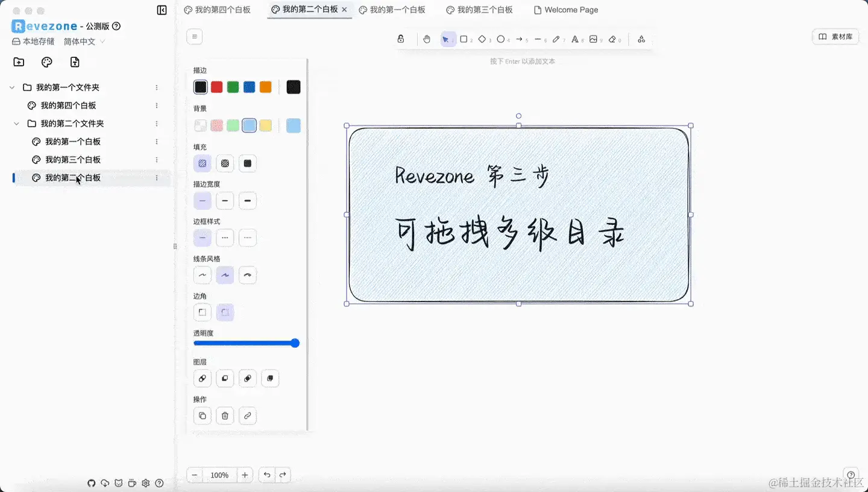Open more options for 我的第一个文件夹
The height and width of the screenshot is (492, 868).
pyautogui.click(x=157, y=87)
